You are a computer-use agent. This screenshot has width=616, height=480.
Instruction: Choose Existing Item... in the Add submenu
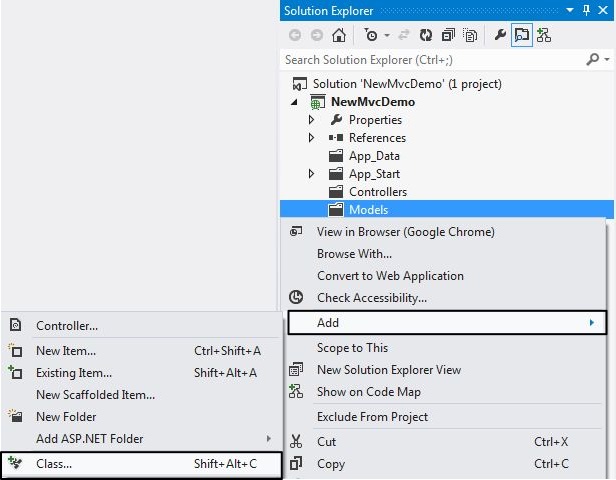click(x=141, y=373)
